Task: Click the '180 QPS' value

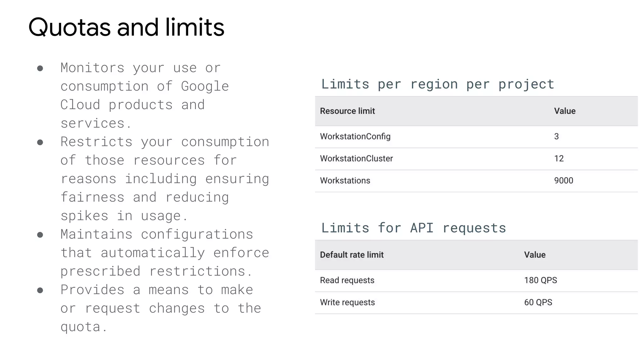Action: (541, 280)
